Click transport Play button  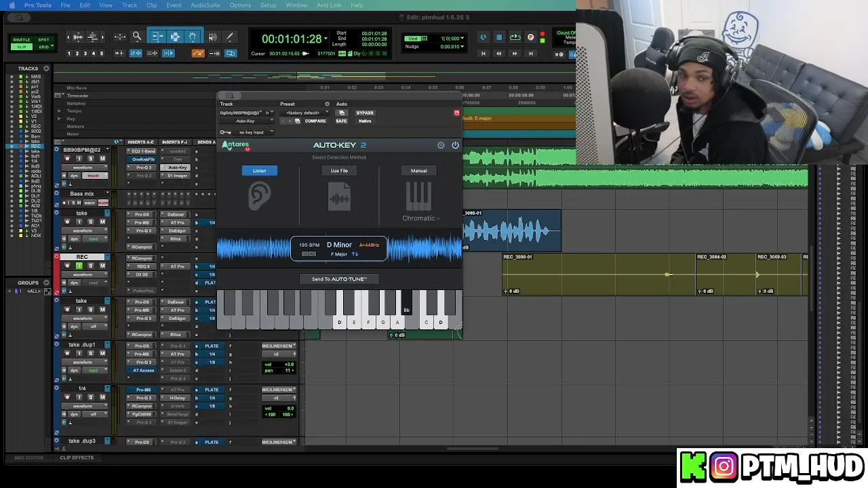point(515,37)
